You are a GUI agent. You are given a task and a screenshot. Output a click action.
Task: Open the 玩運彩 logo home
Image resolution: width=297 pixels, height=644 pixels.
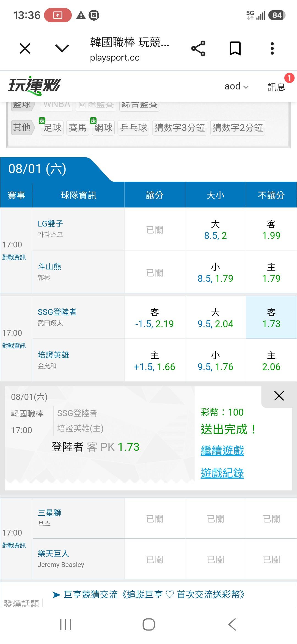(34, 86)
